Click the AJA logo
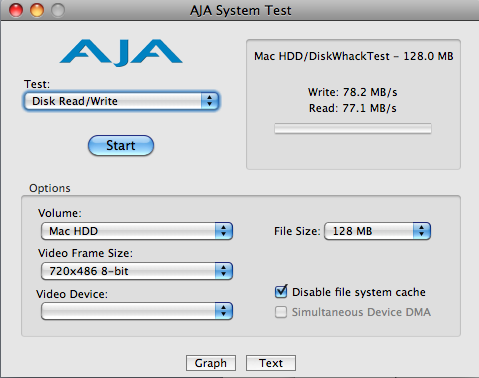Image resolution: width=479 pixels, height=378 pixels. click(x=121, y=53)
